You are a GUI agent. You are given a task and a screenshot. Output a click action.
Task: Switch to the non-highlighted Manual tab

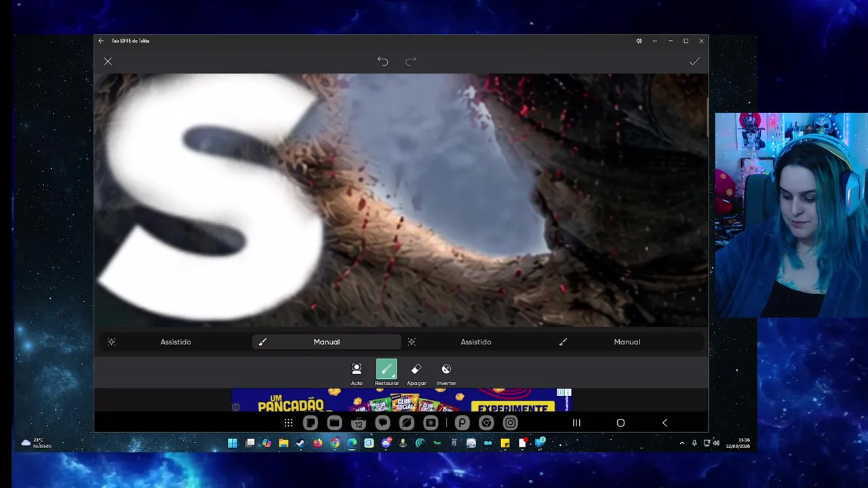coord(627,342)
